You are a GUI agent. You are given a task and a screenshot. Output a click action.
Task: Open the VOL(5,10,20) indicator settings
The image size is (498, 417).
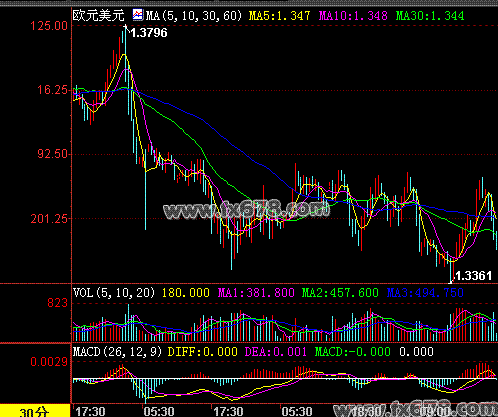pos(114,293)
